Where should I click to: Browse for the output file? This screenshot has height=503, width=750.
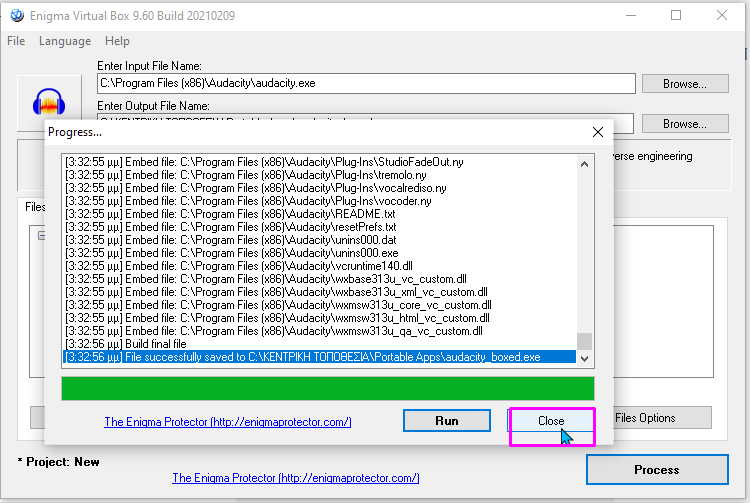tap(685, 124)
